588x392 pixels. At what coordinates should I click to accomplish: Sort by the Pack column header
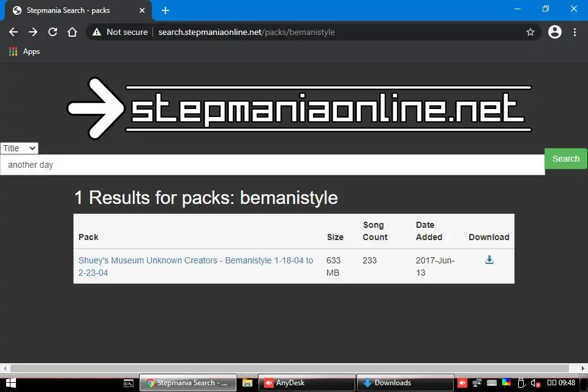88,237
